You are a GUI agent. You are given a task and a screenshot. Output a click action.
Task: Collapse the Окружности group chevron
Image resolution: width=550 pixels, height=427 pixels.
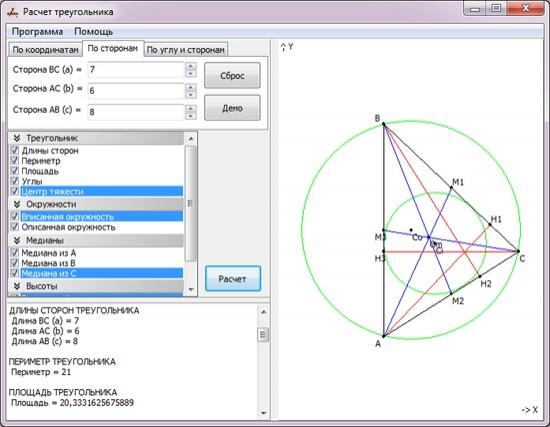tap(16, 204)
